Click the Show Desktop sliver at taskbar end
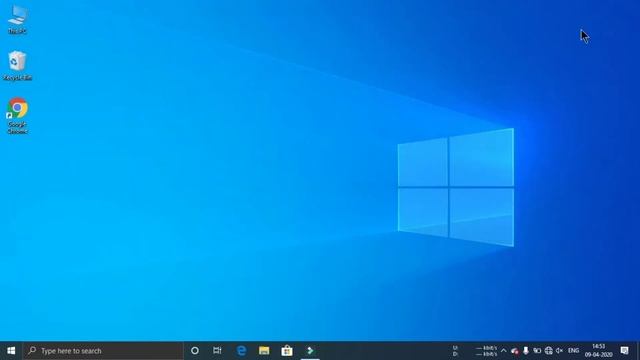Screen dimensions: 640x360 coord(638,351)
